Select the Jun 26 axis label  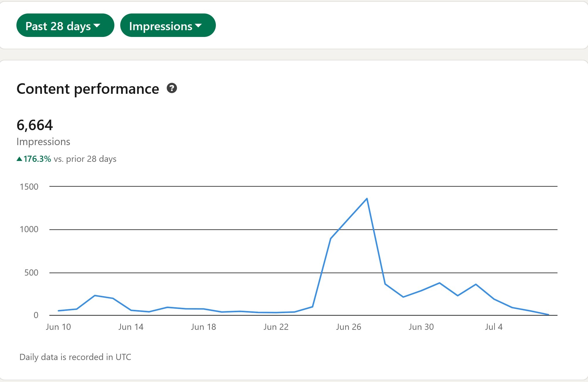349,327
